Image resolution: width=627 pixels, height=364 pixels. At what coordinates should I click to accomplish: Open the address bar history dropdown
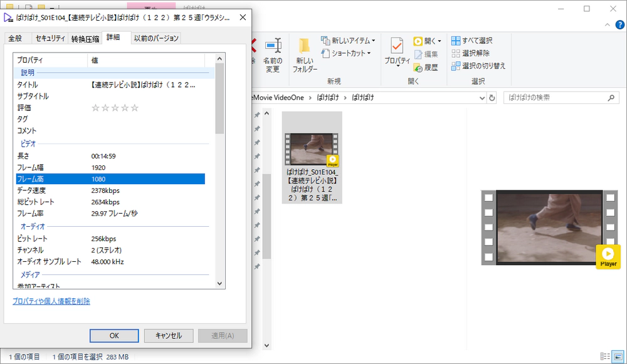tap(482, 97)
